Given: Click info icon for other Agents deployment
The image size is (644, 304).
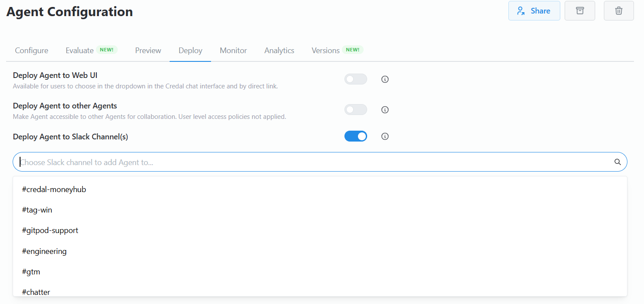Looking at the screenshot, I should 385,110.
